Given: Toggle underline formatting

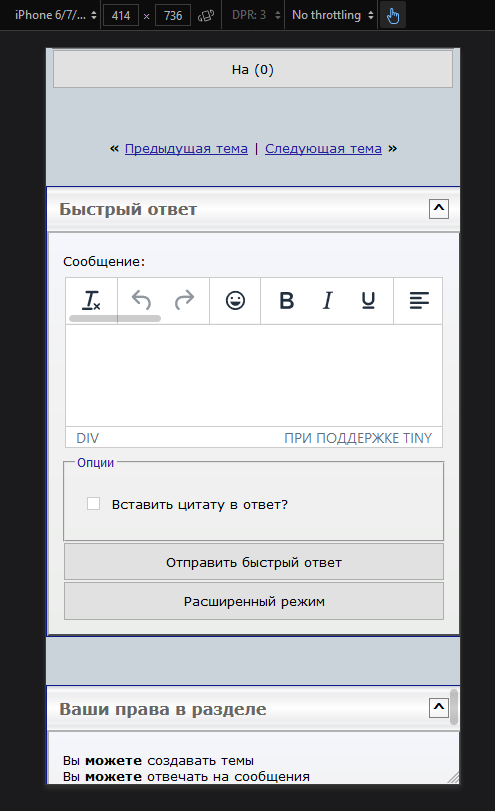Looking at the screenshot, I should coord(368,301).
